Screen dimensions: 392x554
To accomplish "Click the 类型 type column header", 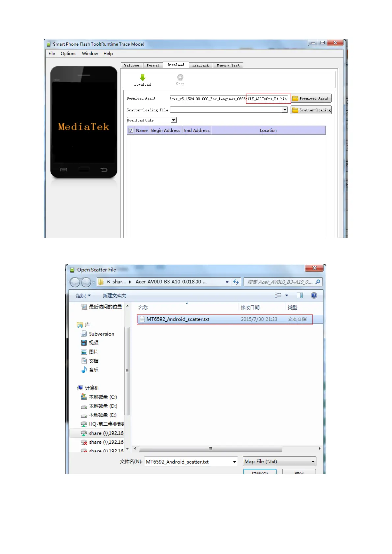I will pyautogui.click(x=292, y=307).
